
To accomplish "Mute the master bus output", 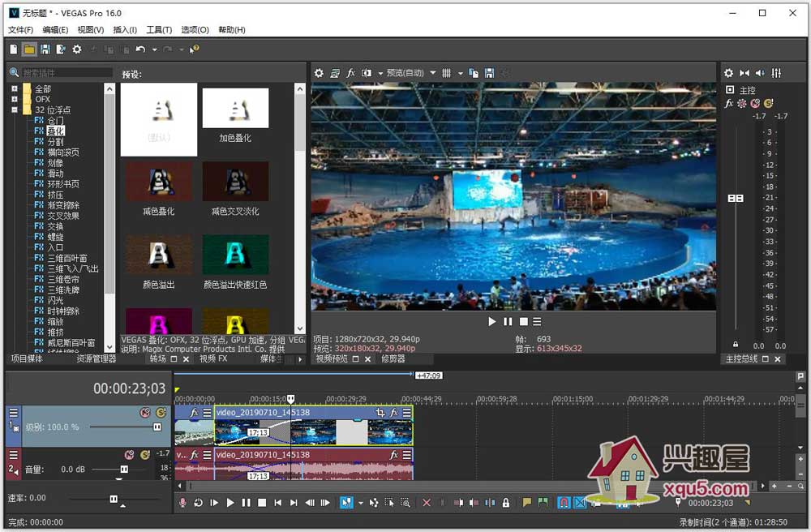I will [x=755, y=104].
